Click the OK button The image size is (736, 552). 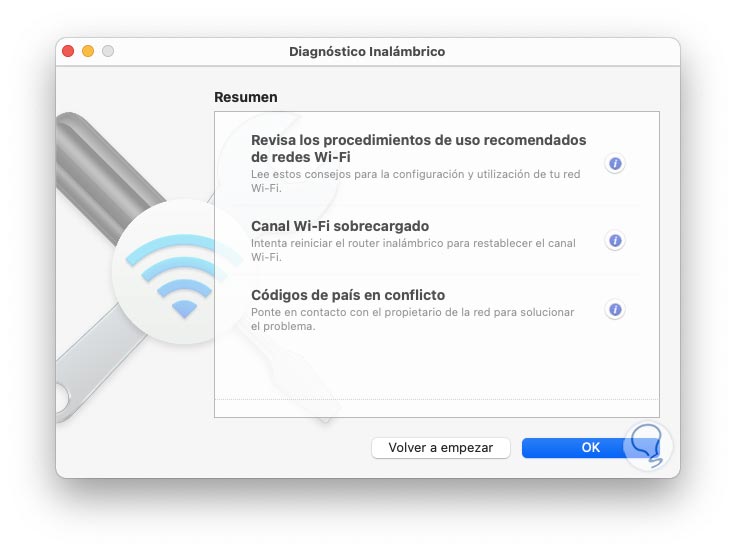[x=590, y=448]
